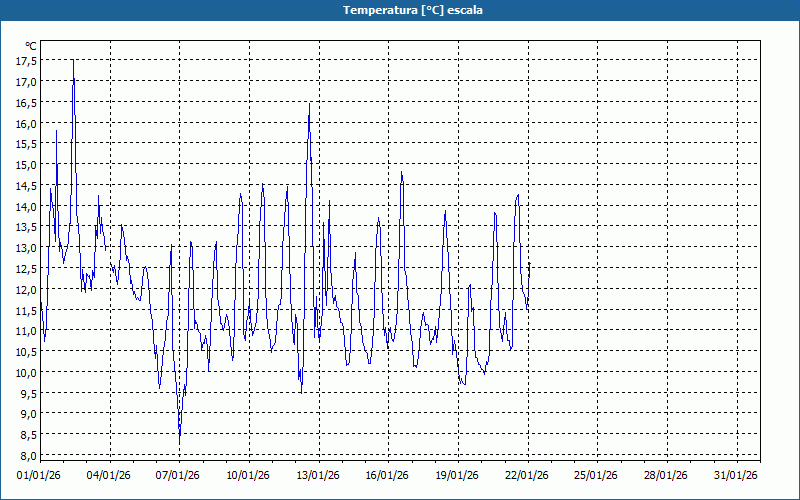800x500 pixels.
Task: Select the 10,0 y-axis tick label
Action: coord(26,372)
